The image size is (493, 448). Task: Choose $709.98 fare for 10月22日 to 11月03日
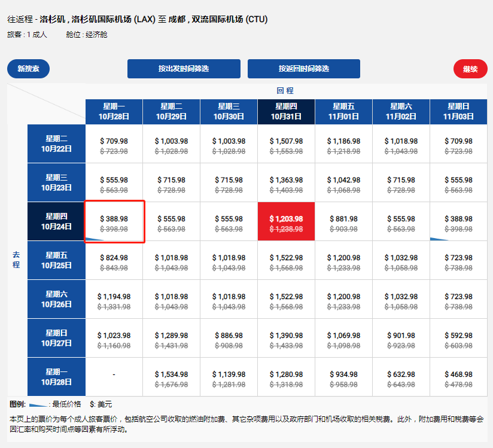click(458, 144)
